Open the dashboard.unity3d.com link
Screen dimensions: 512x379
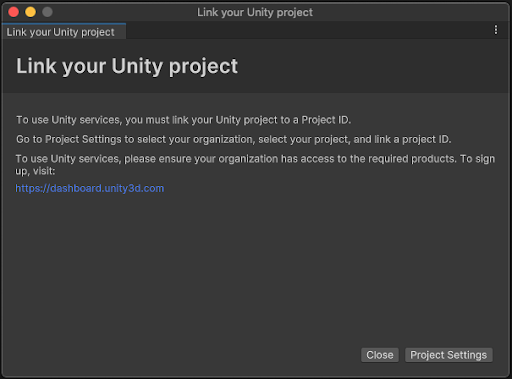tap(90, 188)
